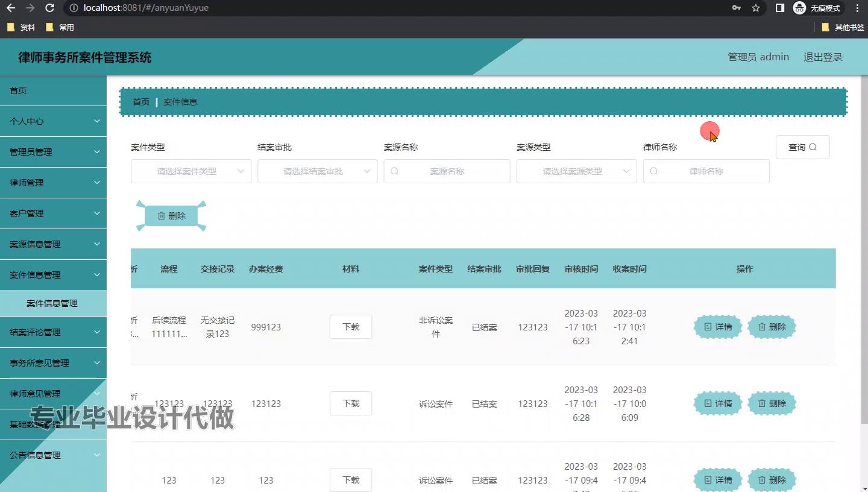Image resolution: width=868 pixels, height=492 pixels.
Task: Open the Chrome three-dot menu
Action: tap(858, 8)
